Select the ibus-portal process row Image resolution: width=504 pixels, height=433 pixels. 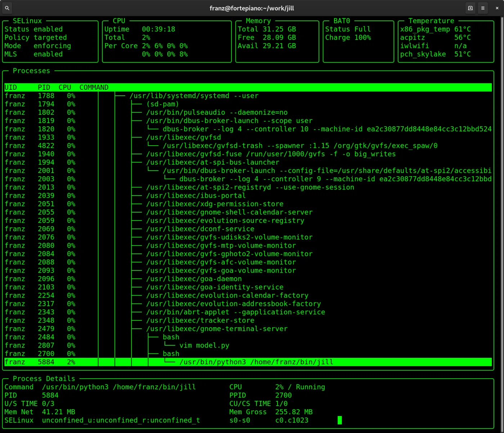coord(248,196)
